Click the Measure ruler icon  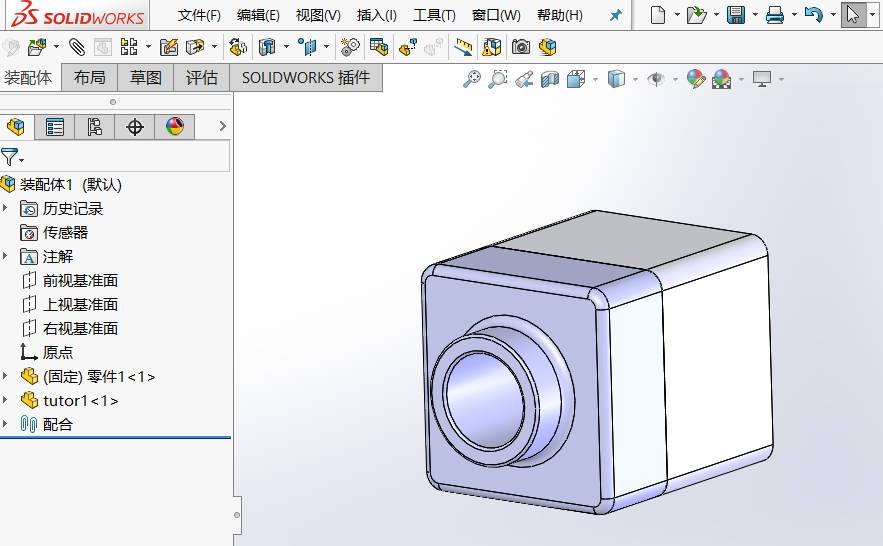[463, 47]
